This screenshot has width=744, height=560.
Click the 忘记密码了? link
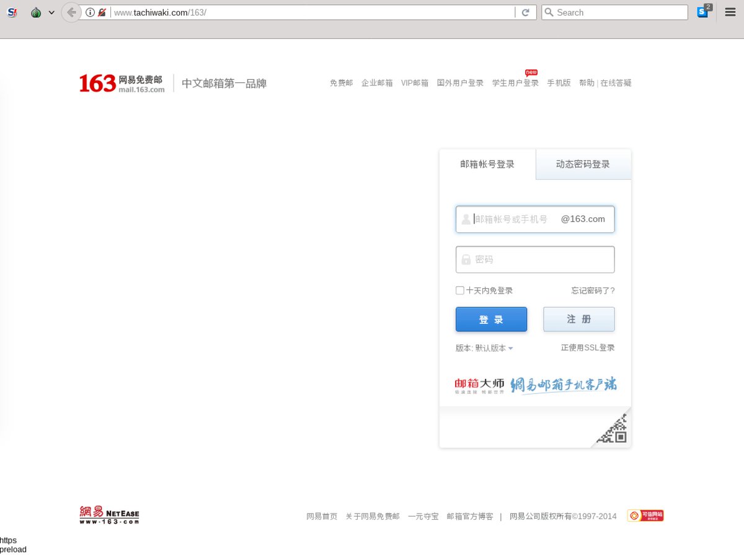(593, 291)
